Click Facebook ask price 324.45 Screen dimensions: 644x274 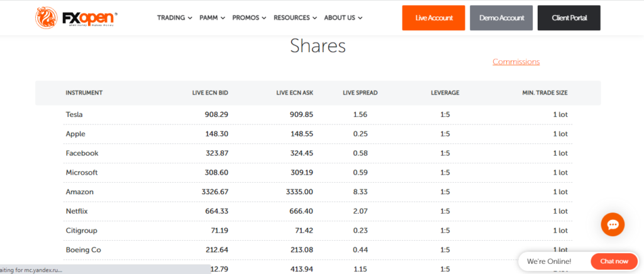click(x=302, y=153)
